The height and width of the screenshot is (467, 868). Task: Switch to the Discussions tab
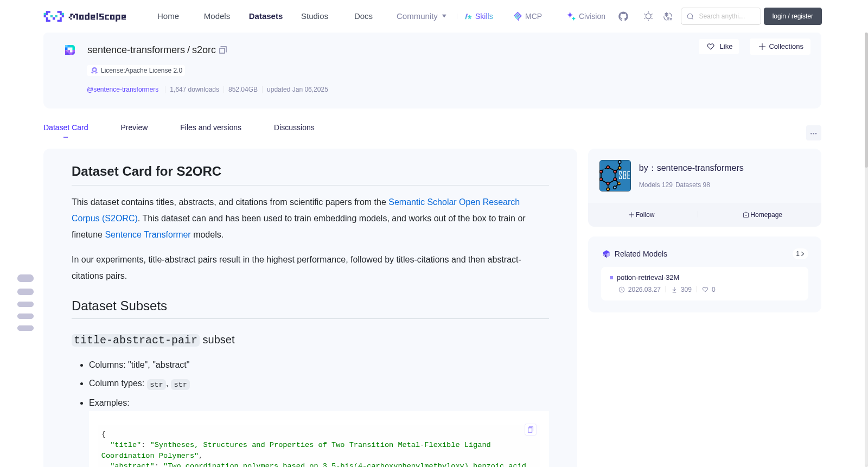[294, 127]
